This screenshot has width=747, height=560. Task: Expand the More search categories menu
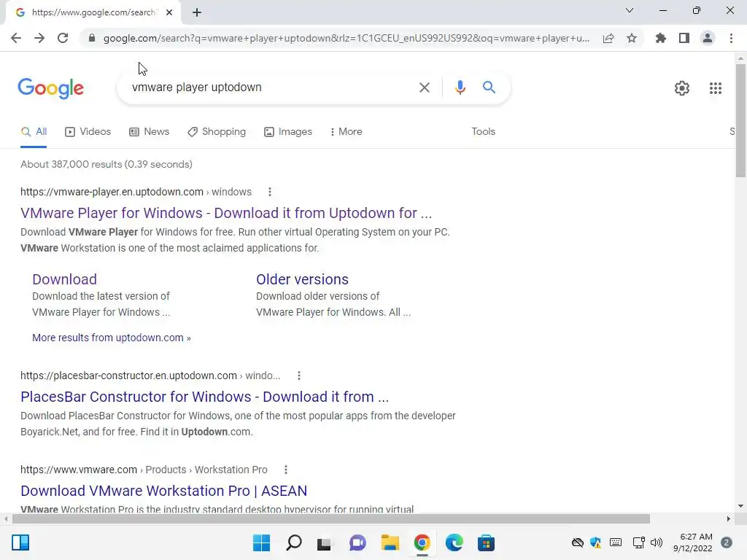pyautogui.click(x=346, y=132)
